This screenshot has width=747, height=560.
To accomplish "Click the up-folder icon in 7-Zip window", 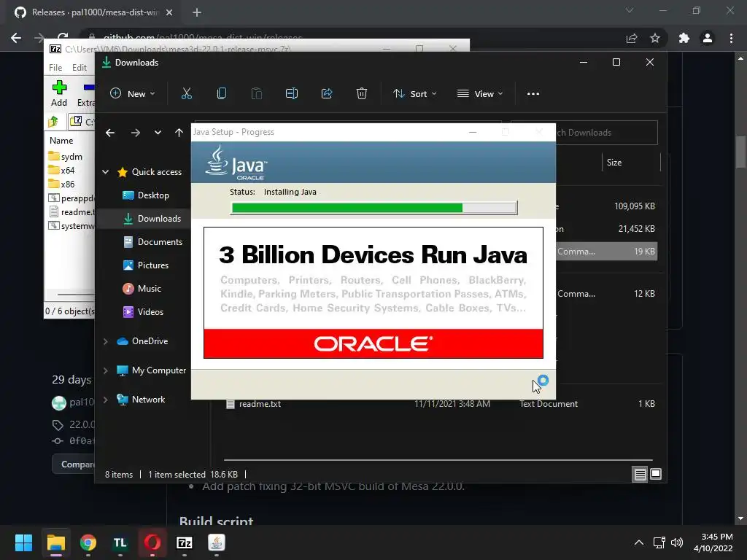I will point(53,122).
